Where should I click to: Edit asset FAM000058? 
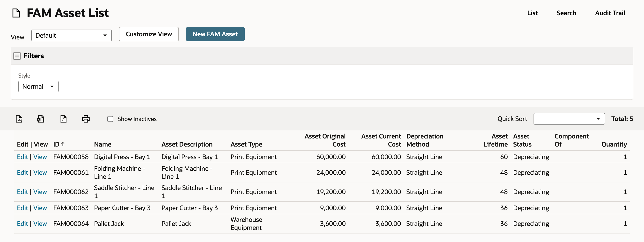point(22,157)
